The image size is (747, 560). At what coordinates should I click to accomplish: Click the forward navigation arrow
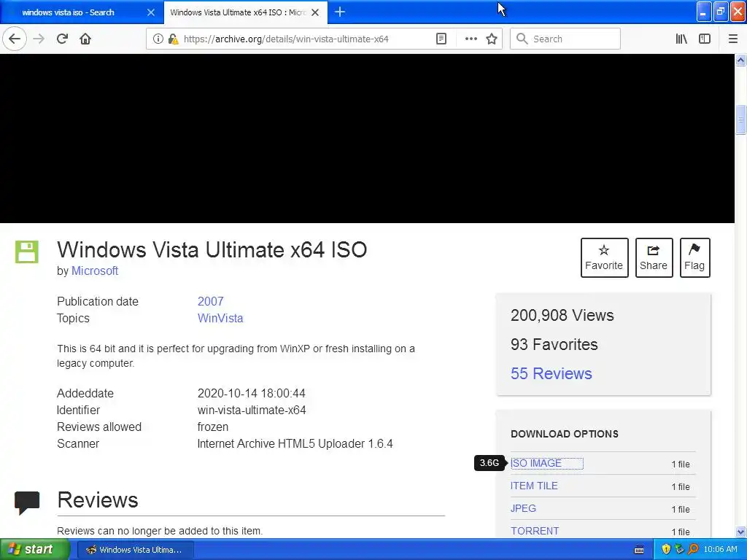pyautogui.click(x=39, y=39)
